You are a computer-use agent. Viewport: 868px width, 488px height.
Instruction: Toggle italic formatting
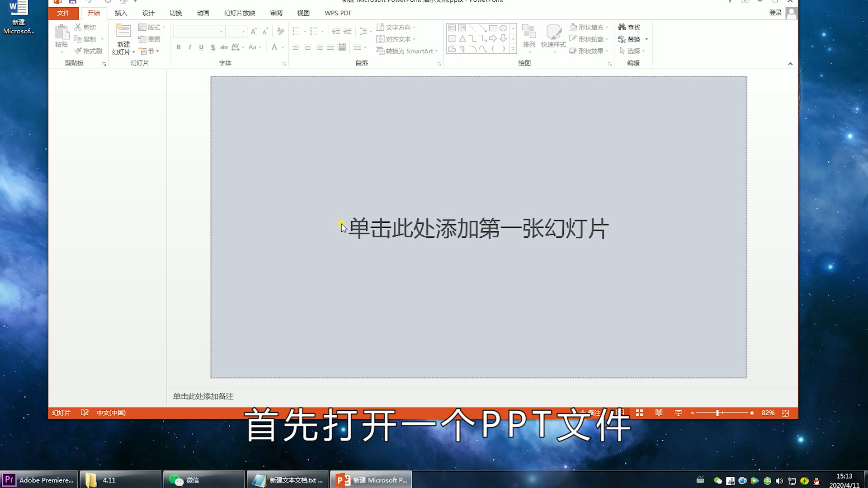(190, 47)
